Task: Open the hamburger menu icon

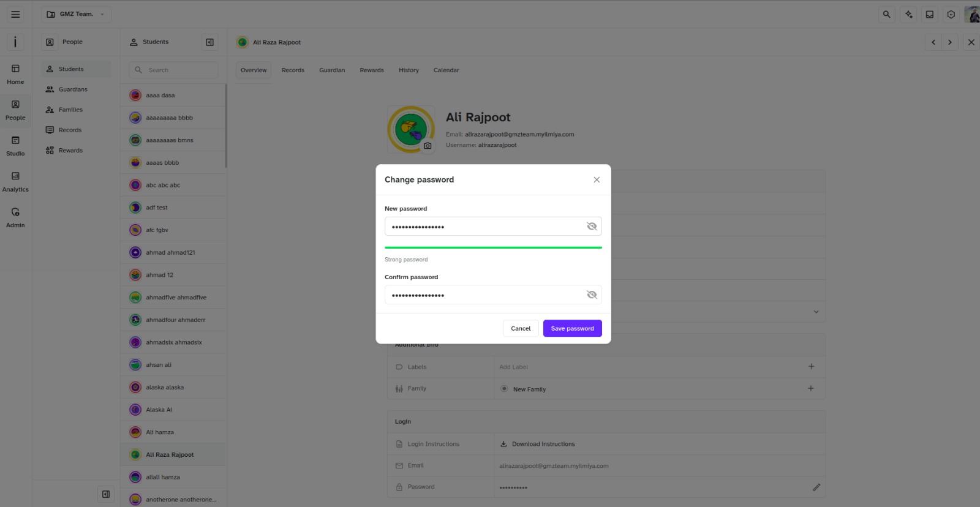Action: click(x=15, y=14)
